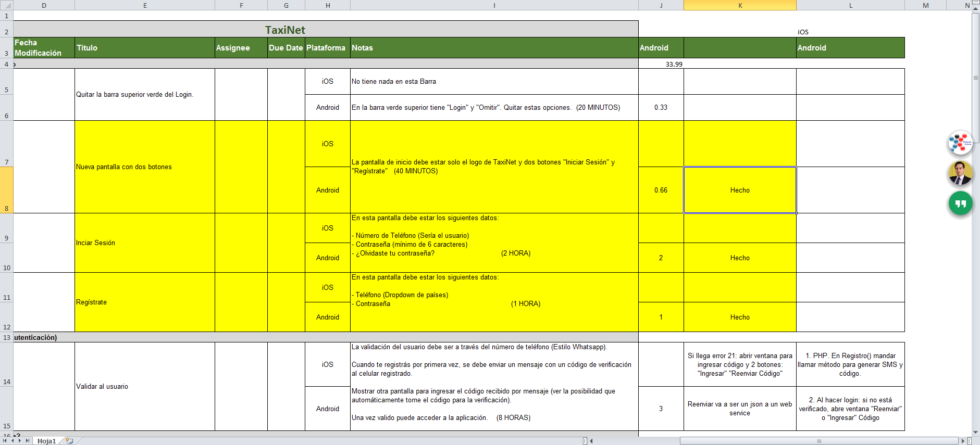
Task: Click the Plataforma header cell
Action: 328,47
